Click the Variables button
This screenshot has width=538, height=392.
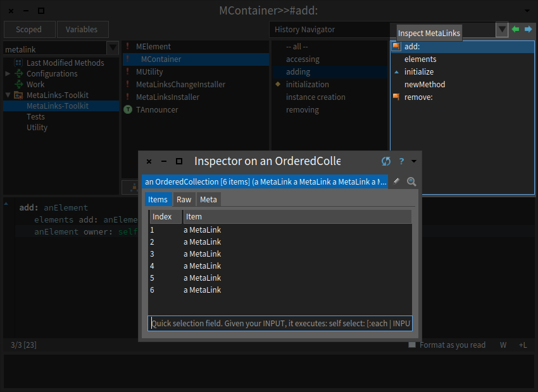click(x=82, y=30)
